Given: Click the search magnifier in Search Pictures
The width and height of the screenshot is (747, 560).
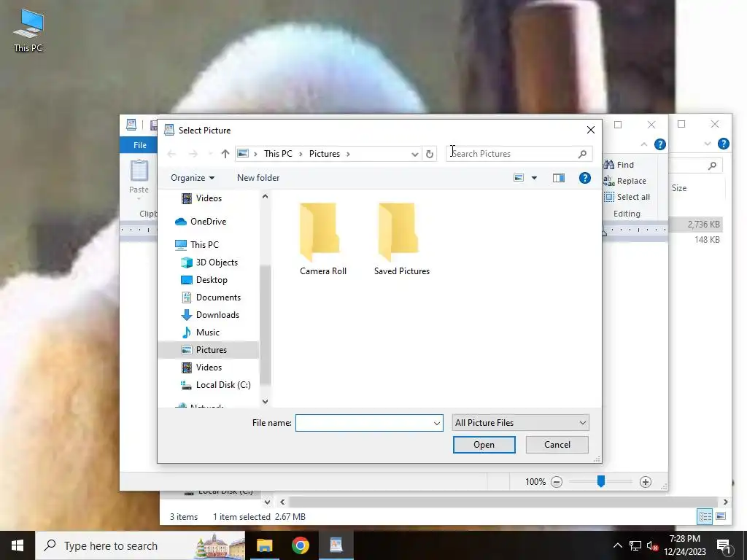Looking at the screenshot, I should pyautogui.click(x=582, y=154).
